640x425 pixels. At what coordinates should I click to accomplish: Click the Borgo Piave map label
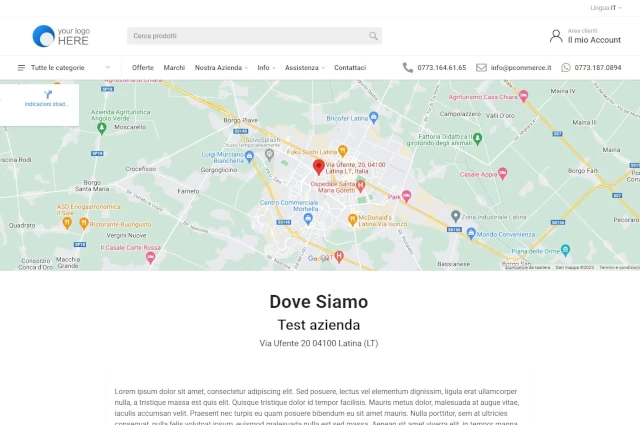(x=240, y=120)
